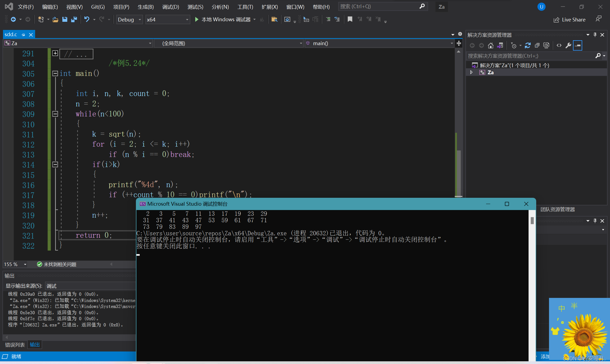This screenshot has width=610, height=364.
Task: Toggle bookmark with the bookmark icon
Action: 350,19
